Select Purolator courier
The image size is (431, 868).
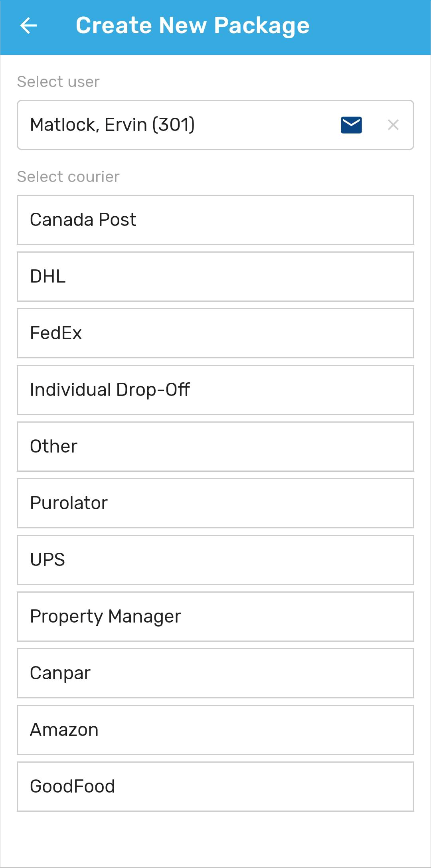point(215,503)
